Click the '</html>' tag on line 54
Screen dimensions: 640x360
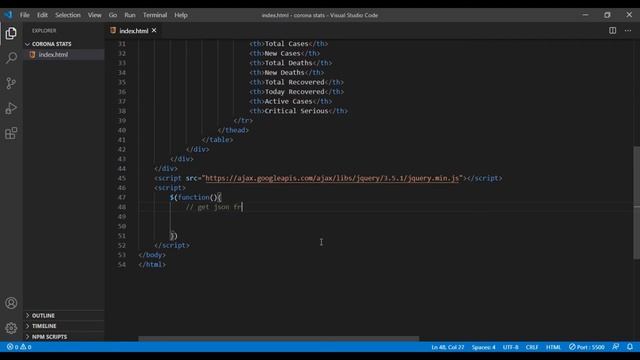tap(152, 264)
